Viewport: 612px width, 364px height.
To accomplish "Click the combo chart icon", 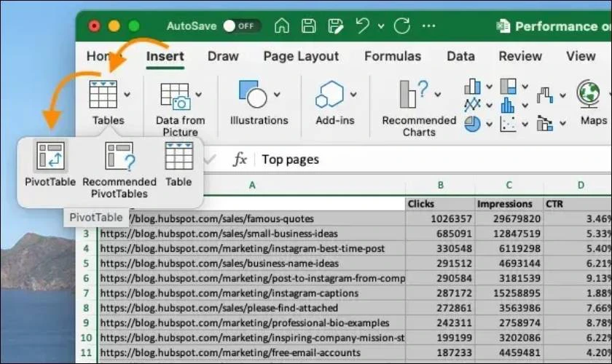I will [x=545, y=123].
